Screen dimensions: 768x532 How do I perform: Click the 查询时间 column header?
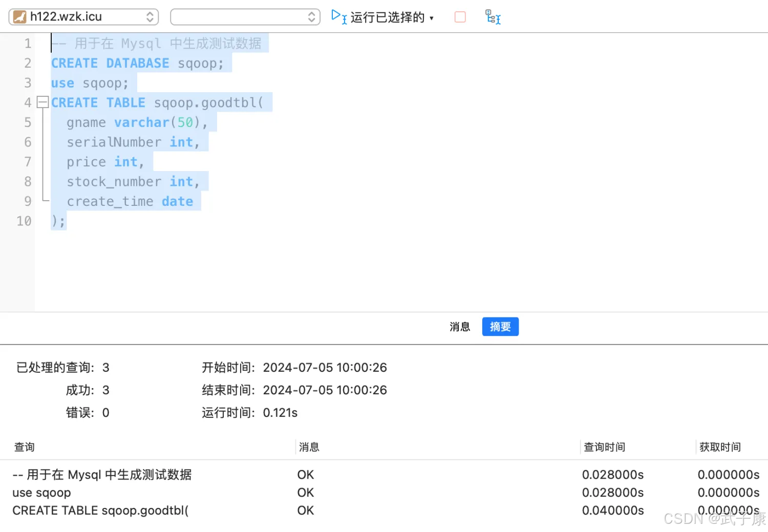(x=605, y=447)
